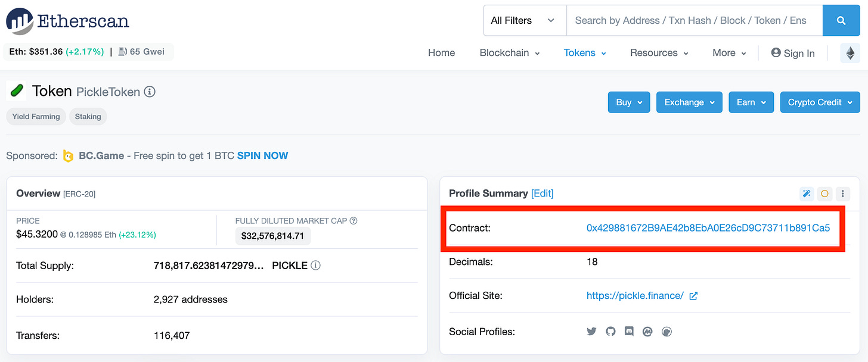Click the $45.3200 price value
The height and width of the screenshot is (362, 868).
37,235
